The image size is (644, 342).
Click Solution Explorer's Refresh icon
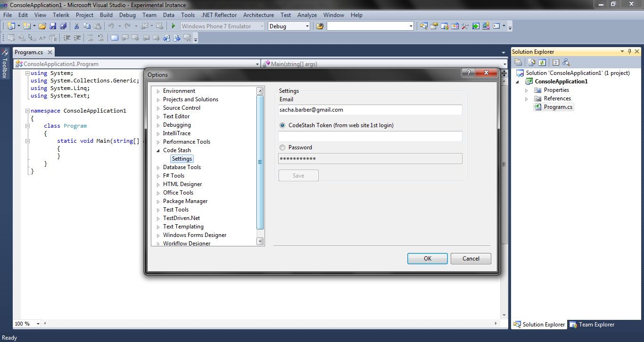point(542,62)
